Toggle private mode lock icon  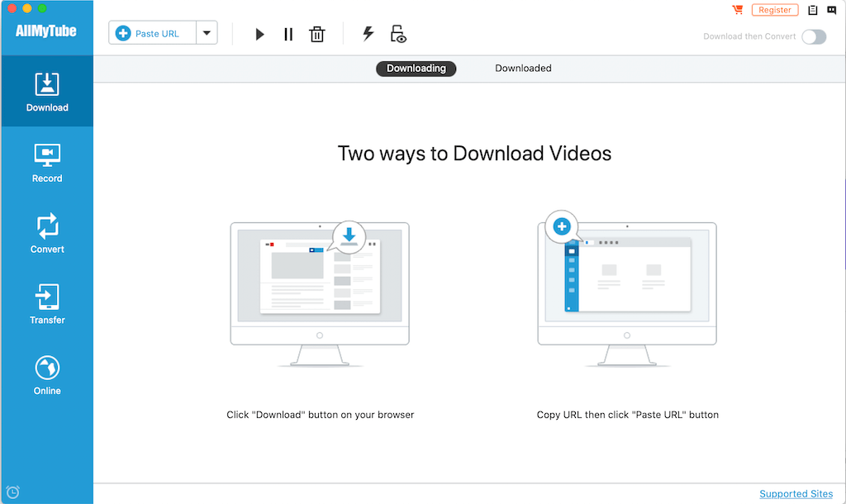pyautogui.click(x=399, y=34)
